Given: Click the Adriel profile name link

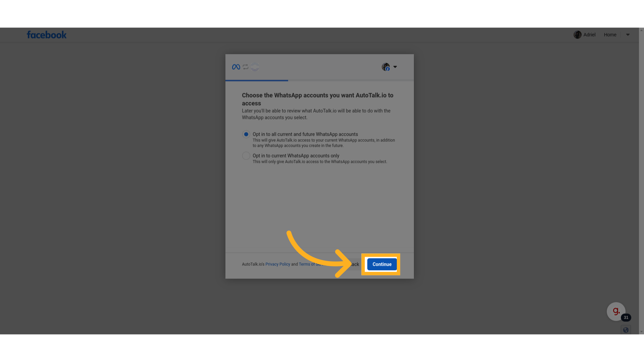Looking at the screenshot, I should pyautogui.click(x=589, y=35).
